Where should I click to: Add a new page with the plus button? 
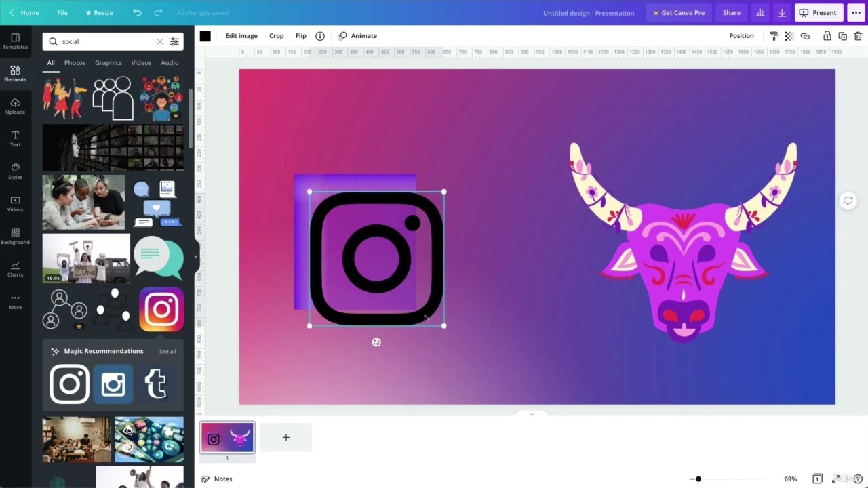point(286,437)
